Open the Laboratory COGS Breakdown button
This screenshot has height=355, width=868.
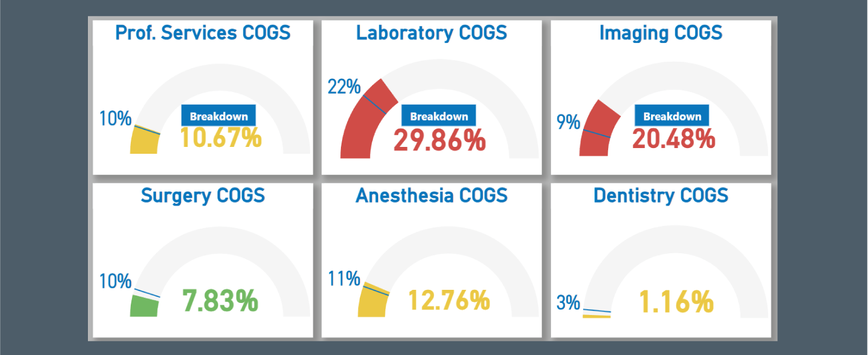click(439, 116)
